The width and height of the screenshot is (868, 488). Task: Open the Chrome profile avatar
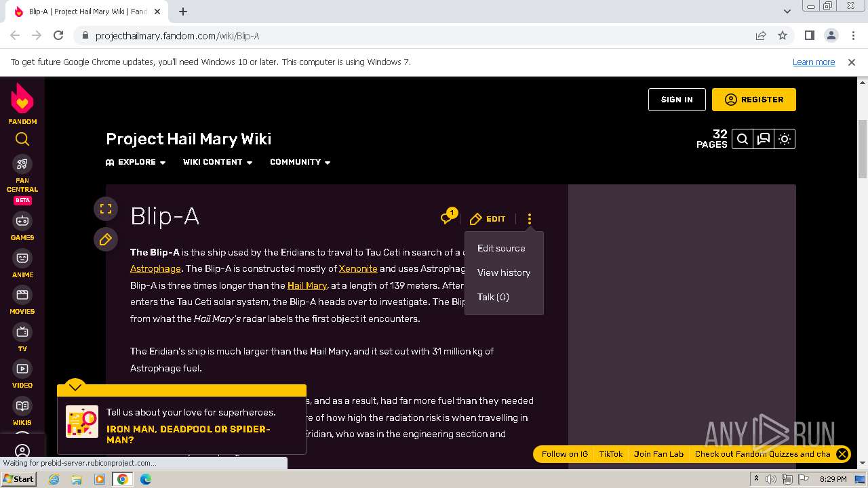831,35
